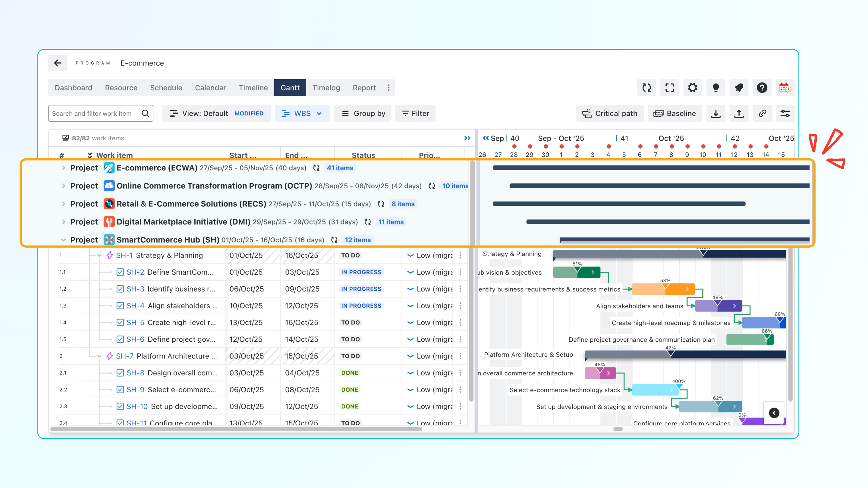Image resolution: width=868 pixels, height=488 pixels.
Task: Toggle SH-2 Define SmartCom task checkbox icon
Action: 120,272
